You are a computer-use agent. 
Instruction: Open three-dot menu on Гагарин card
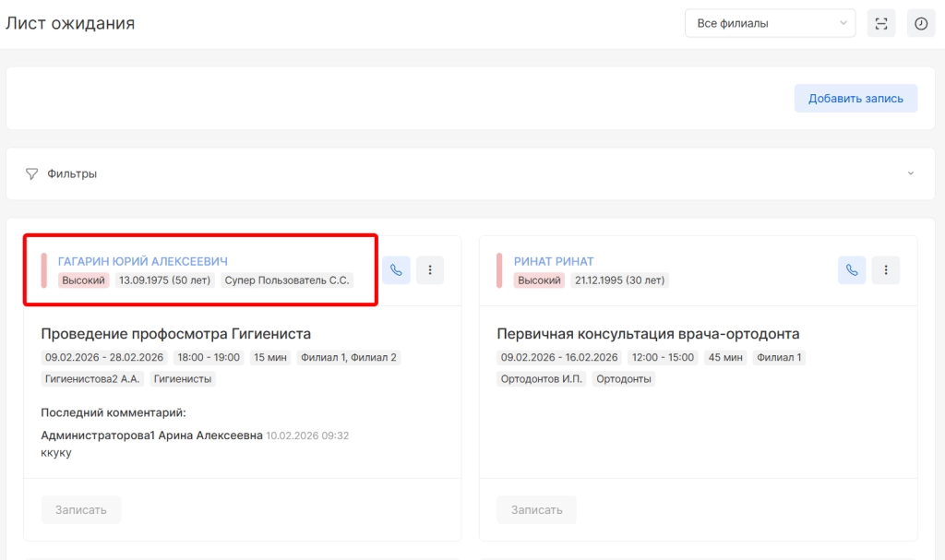coord(430,270)
